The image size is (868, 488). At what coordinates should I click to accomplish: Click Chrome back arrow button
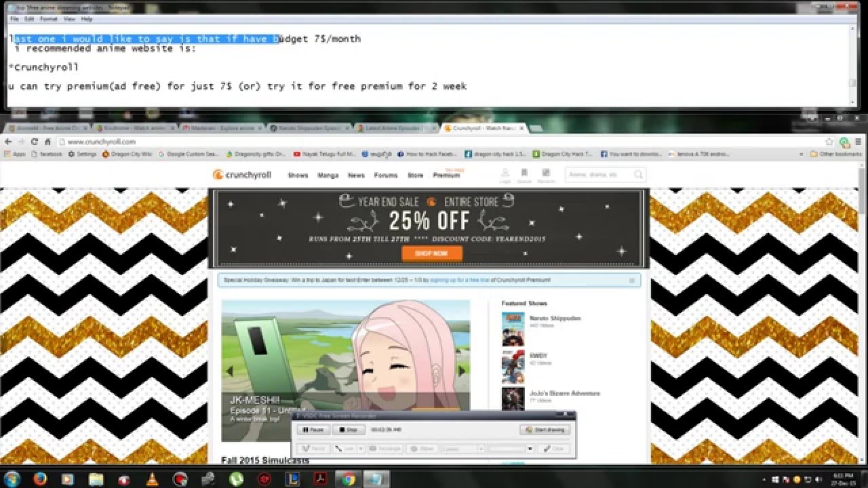tap(8, 142)
